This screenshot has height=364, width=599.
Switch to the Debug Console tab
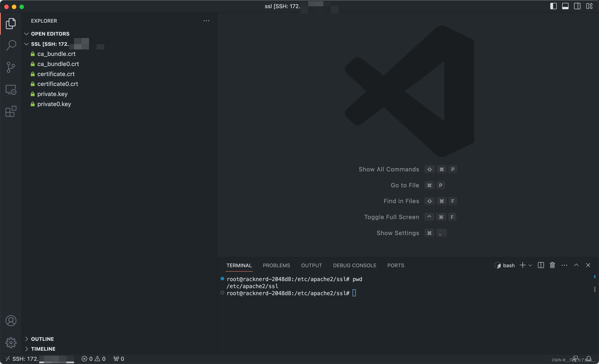click(x=355, y=265)
